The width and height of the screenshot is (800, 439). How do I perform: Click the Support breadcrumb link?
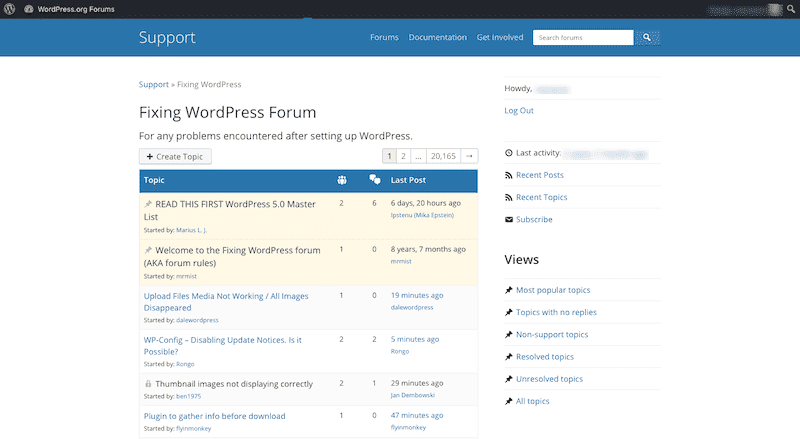[x=153, y=84]
